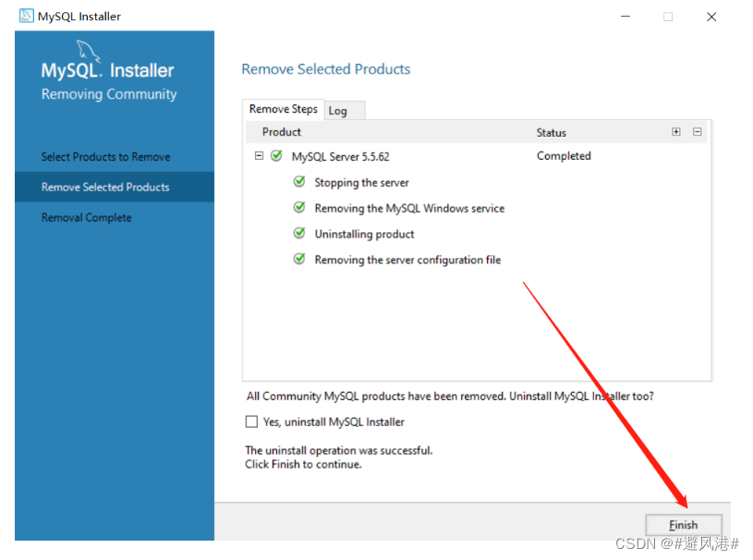Click check icon next to Stopping the server
Viewport: 753px width, 560px height.
tap(299, 181)
